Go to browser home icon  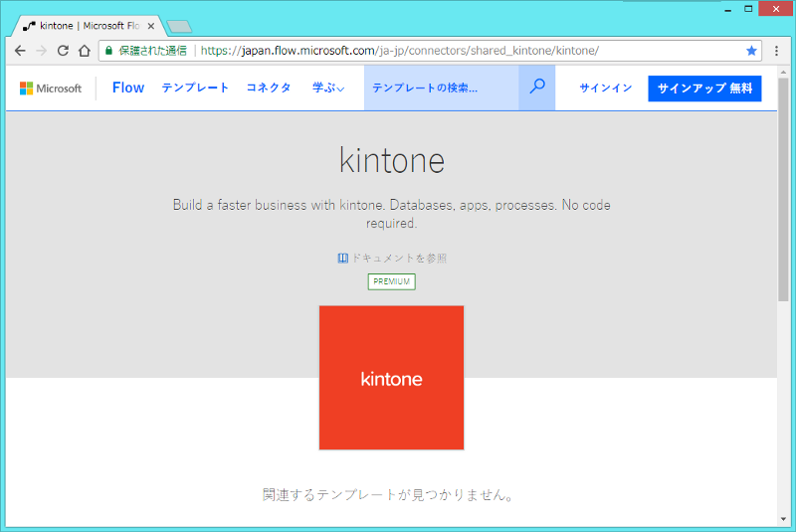coord(85,51)
